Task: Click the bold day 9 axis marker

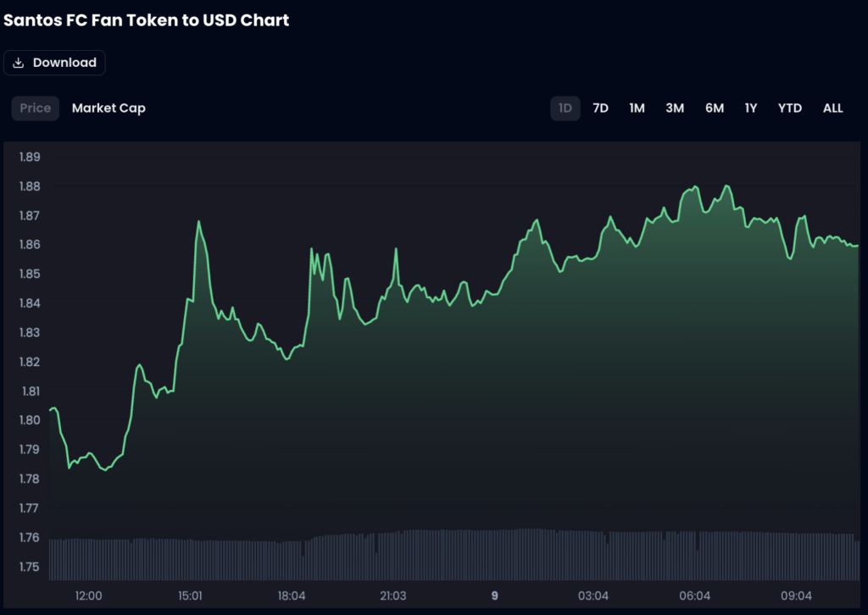Action: pos(495,596)
